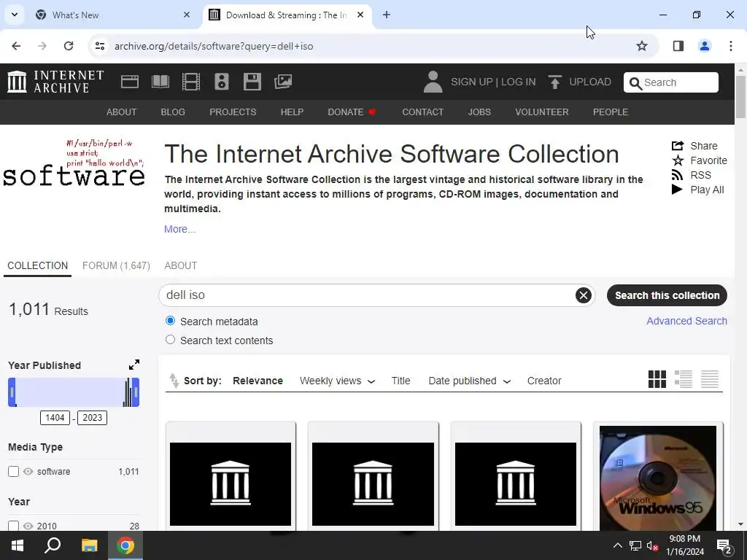Select Search text contents radio button

click(x=170, y=340)
